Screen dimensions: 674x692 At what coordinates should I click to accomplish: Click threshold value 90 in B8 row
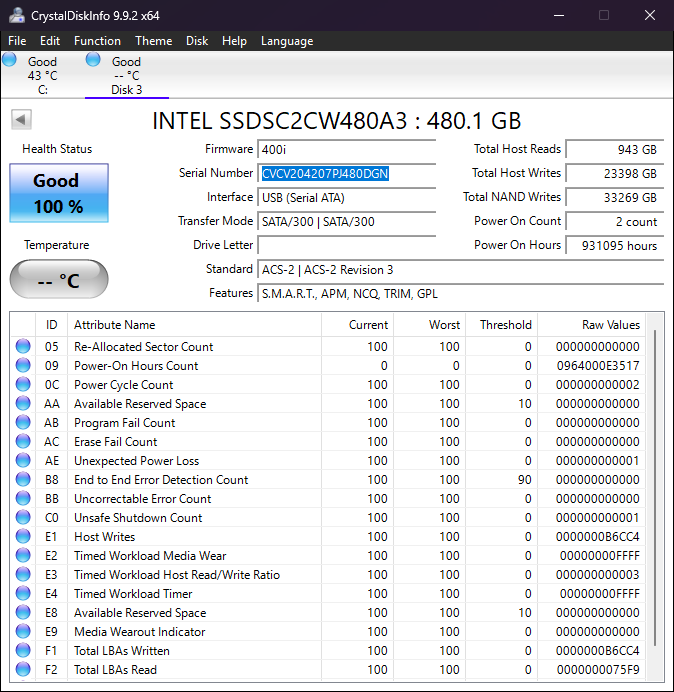point(524,480)
